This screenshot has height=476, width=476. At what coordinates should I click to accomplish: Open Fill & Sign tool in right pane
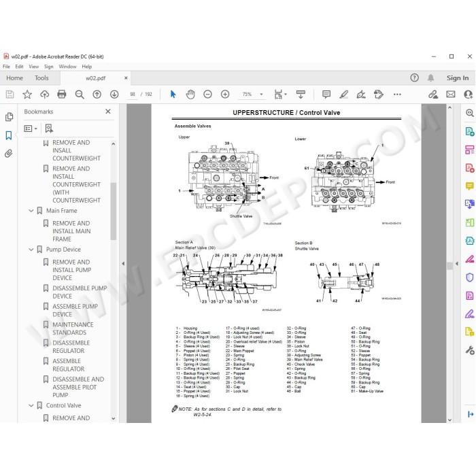click(x=470, y=313)
